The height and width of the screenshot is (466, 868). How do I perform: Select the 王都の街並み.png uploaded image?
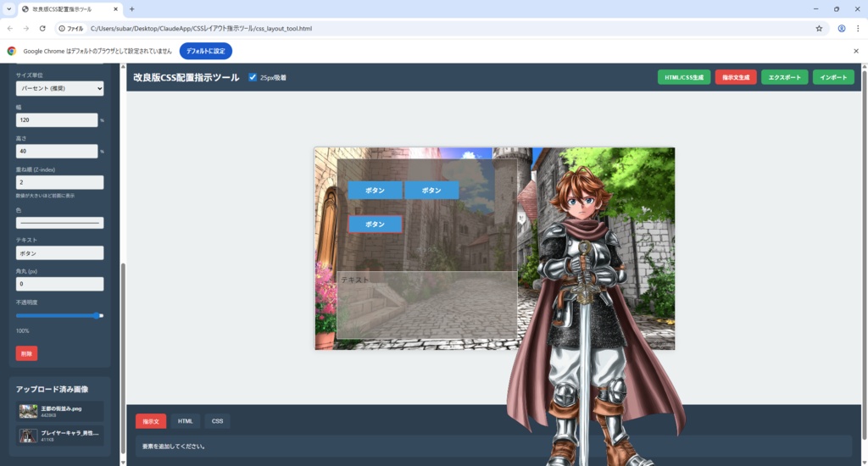(x=60, y=411)
